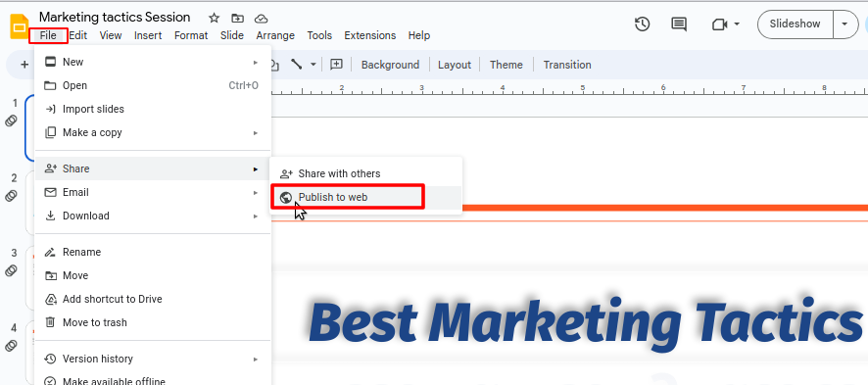Screen dimensions: 868x385
Task: Click the Theme toolbar button
Action: click(x=506, y=65)
